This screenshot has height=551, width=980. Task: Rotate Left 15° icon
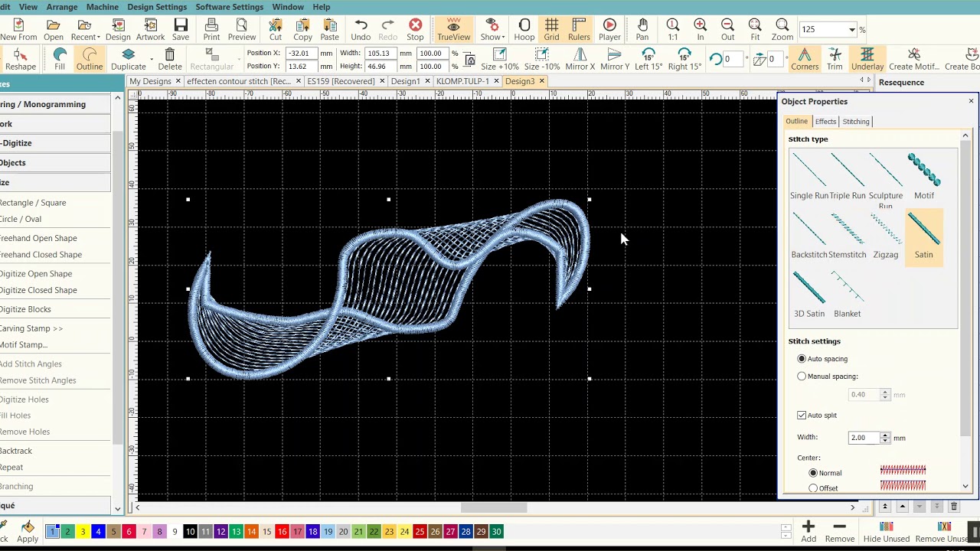(x=648, y=59)
